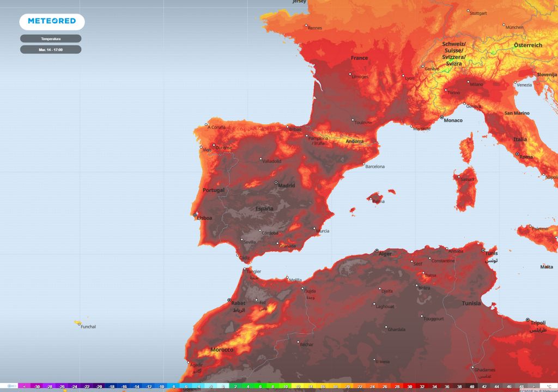Select the Stuttgart city marker
This screenshot has width=558, height=392.
coord(468,11)
